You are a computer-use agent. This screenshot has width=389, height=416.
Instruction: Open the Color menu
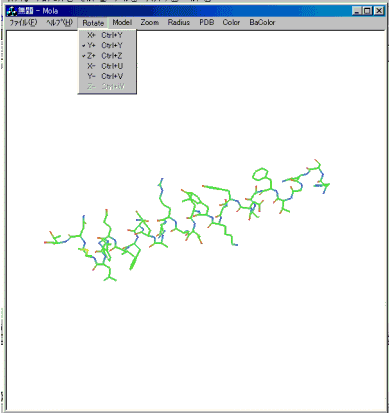coord(231,22)
